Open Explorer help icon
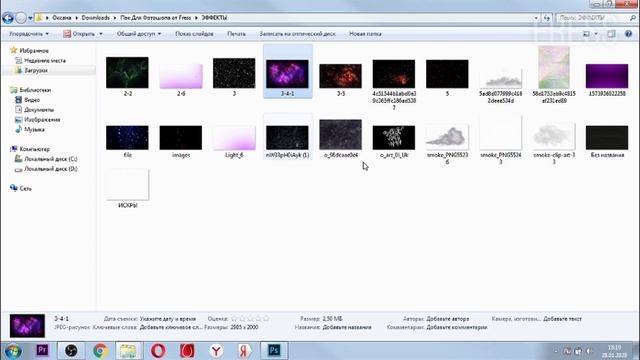The height and width of the screenshot is (360, 640). (x=629, y=34)
